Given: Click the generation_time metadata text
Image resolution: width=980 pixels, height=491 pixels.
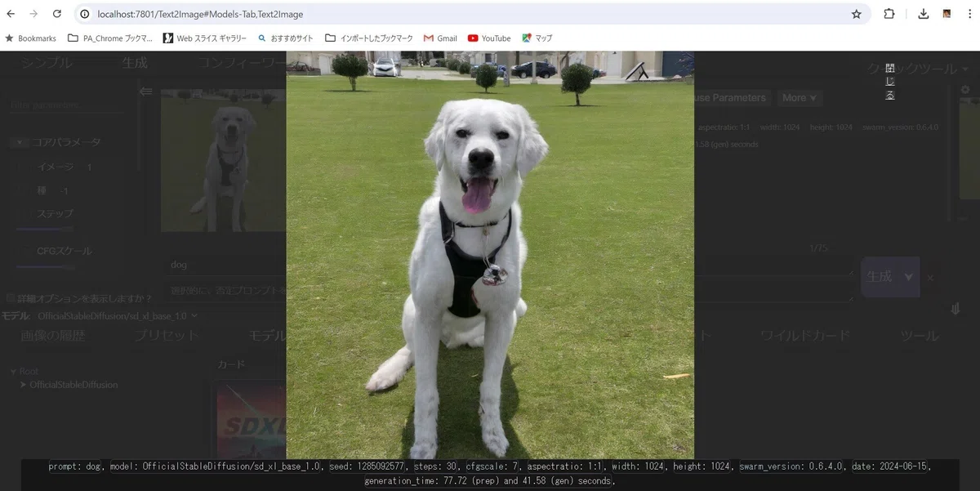Looking at the screenshot, I should [488, 481].
